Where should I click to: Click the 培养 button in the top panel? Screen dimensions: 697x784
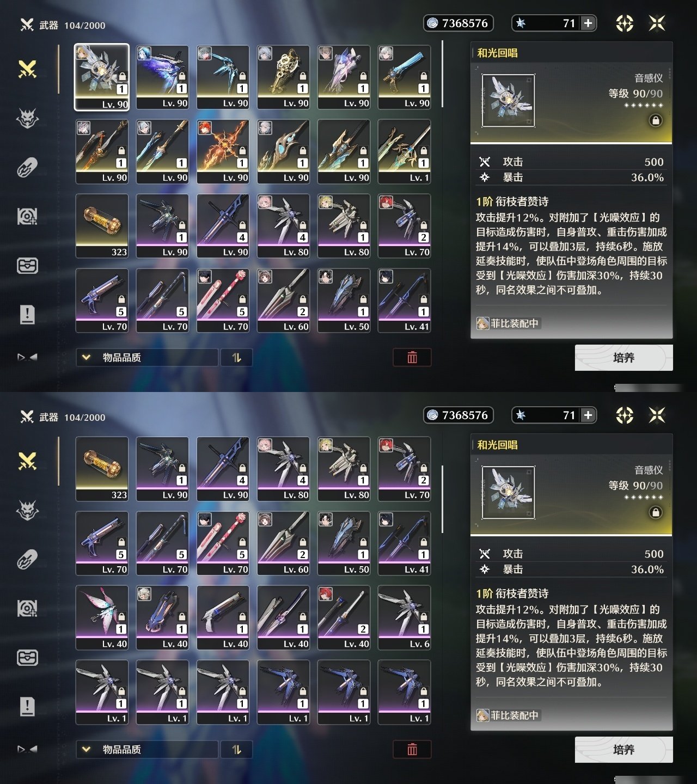623,358
